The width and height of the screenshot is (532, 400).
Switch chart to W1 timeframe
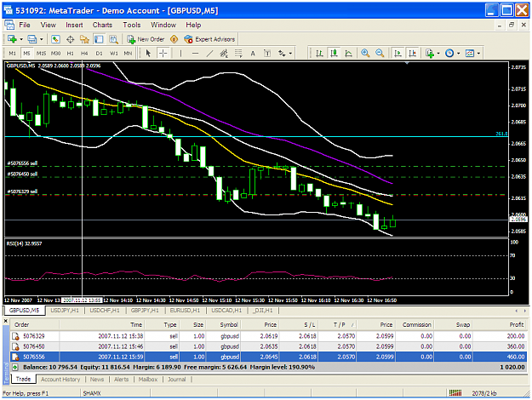pyautogui.click(x=114, y=54)
